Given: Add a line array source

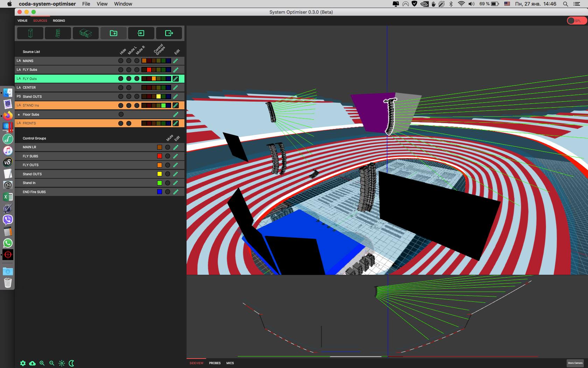Looking at the screenshot, I should 58,33.
